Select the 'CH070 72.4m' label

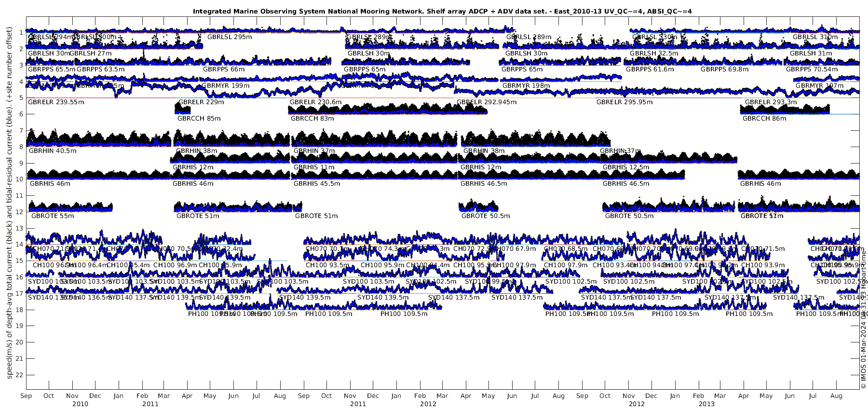222,248
